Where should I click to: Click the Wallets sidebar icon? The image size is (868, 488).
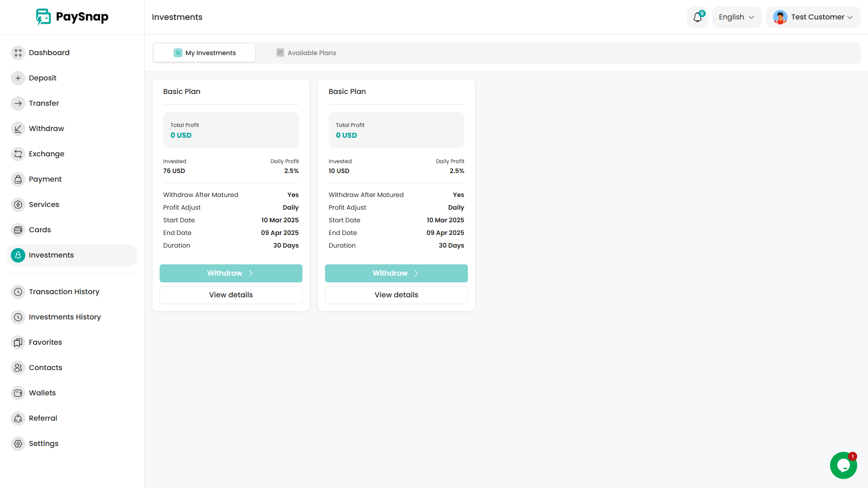pos(18,393)
